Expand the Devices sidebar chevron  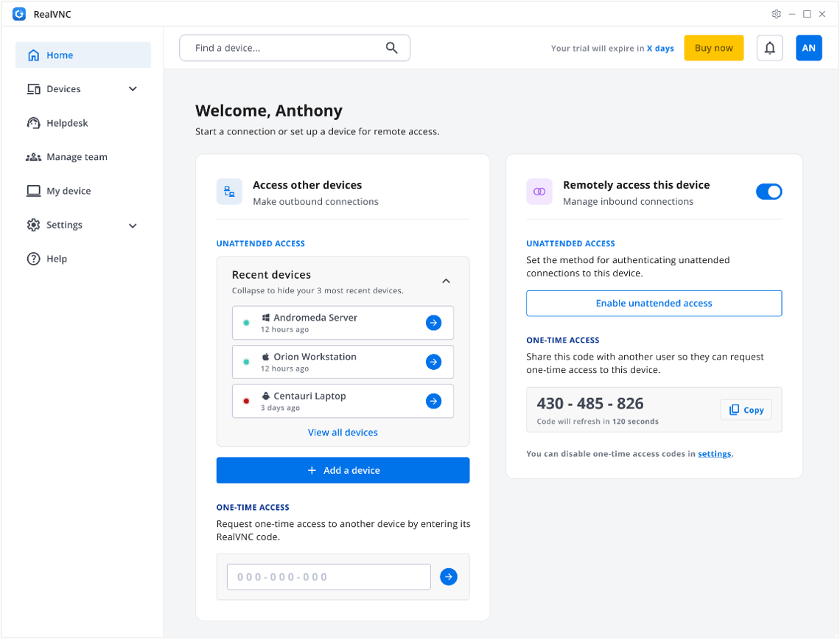point(133,89)
